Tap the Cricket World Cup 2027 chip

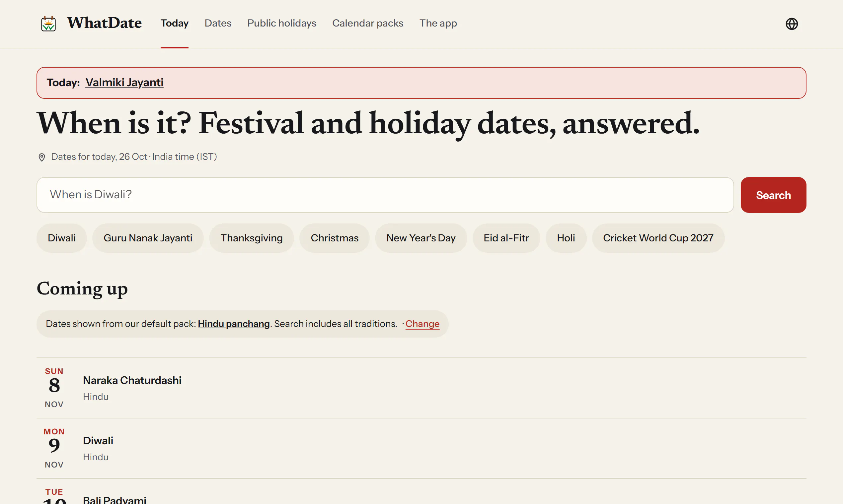pyautogui.click(x=658, y=238)
